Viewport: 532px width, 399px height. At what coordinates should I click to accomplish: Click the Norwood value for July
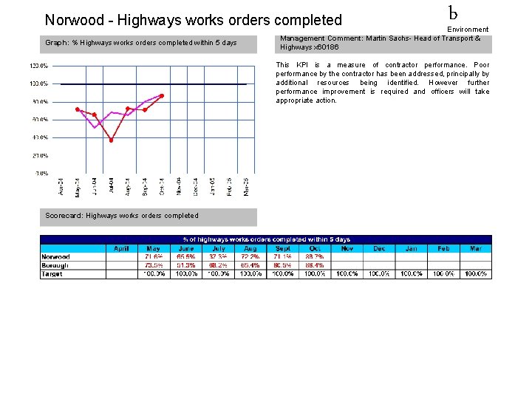pos(218,257)
